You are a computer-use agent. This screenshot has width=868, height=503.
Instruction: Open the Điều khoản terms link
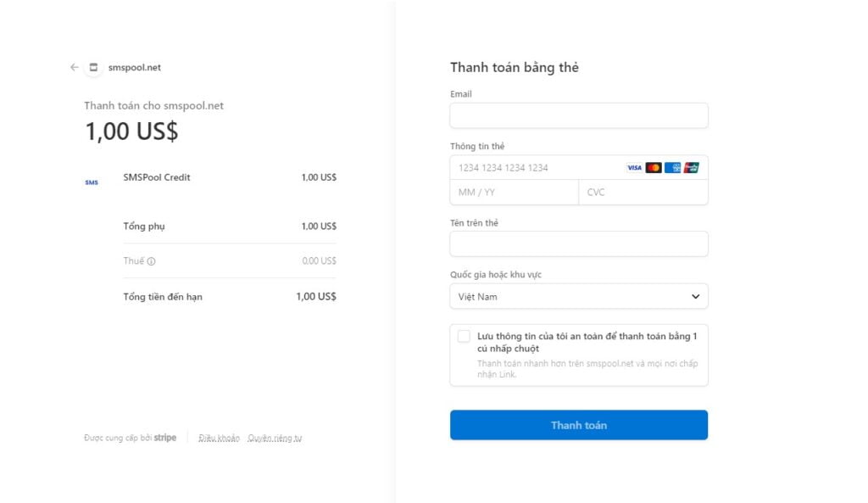pos(219,439)
